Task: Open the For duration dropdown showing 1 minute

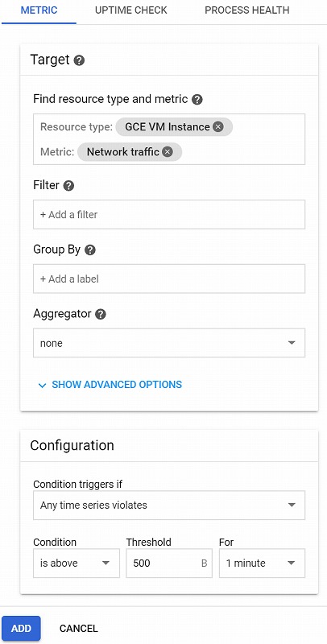Action: click(x=262, y=563)
